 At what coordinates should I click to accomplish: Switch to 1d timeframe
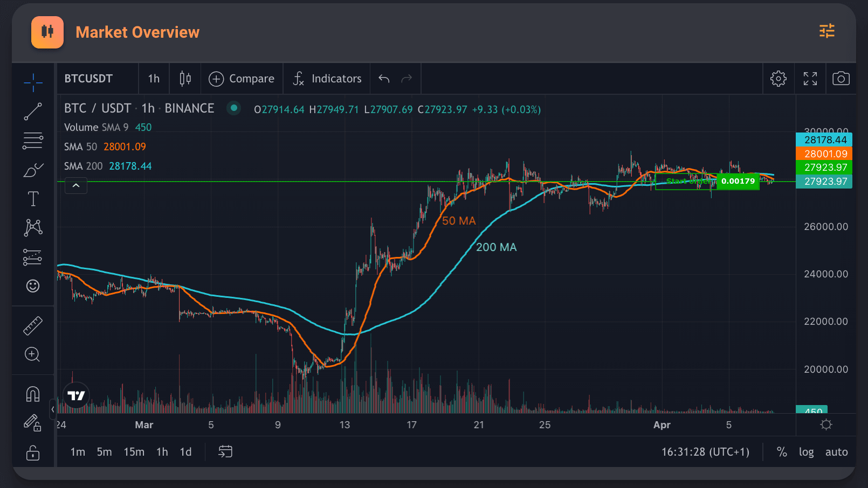pos(185,452)
